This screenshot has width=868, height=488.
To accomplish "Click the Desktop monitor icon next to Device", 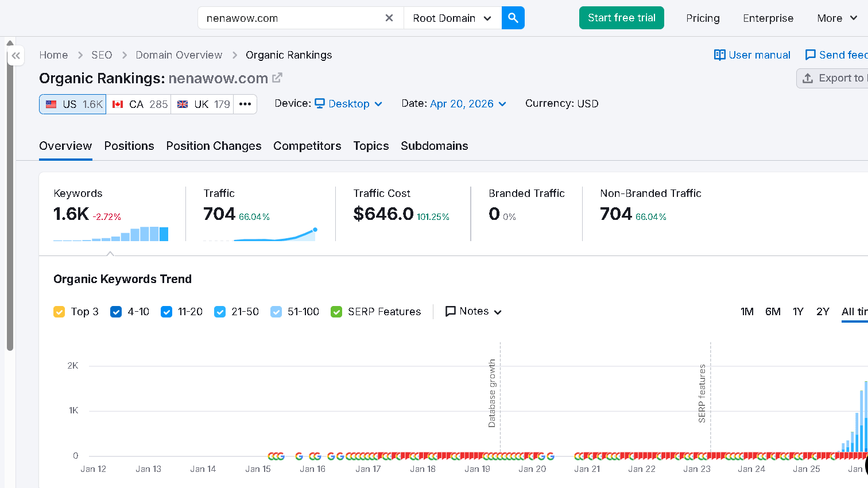I will click(319, 104).
